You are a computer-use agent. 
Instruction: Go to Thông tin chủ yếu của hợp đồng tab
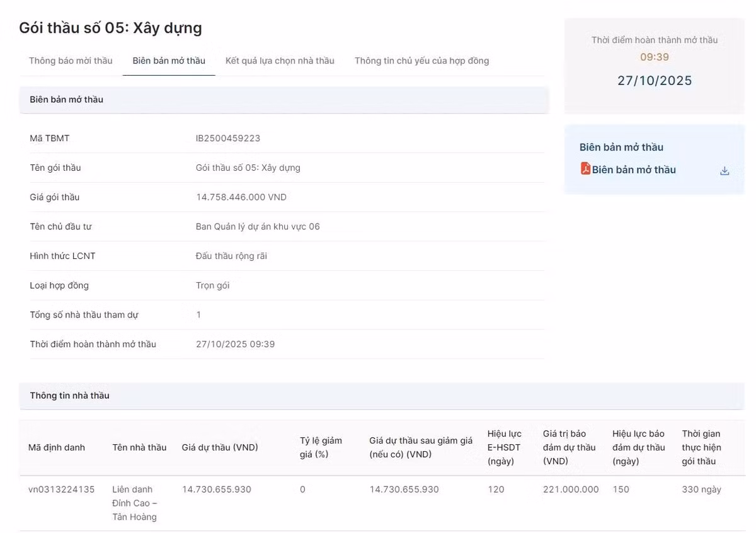coord(421,60)
